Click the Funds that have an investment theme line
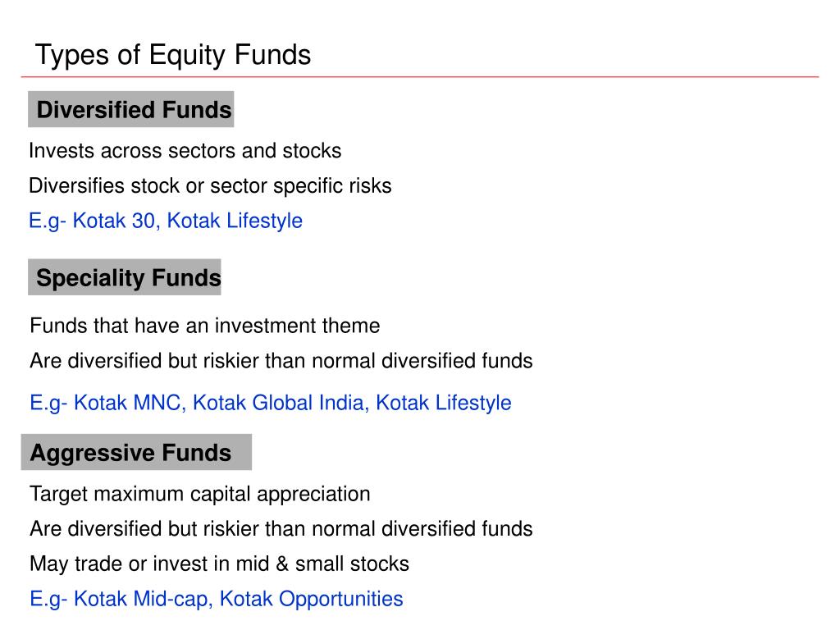840x630 pixels. coord(204,326)
